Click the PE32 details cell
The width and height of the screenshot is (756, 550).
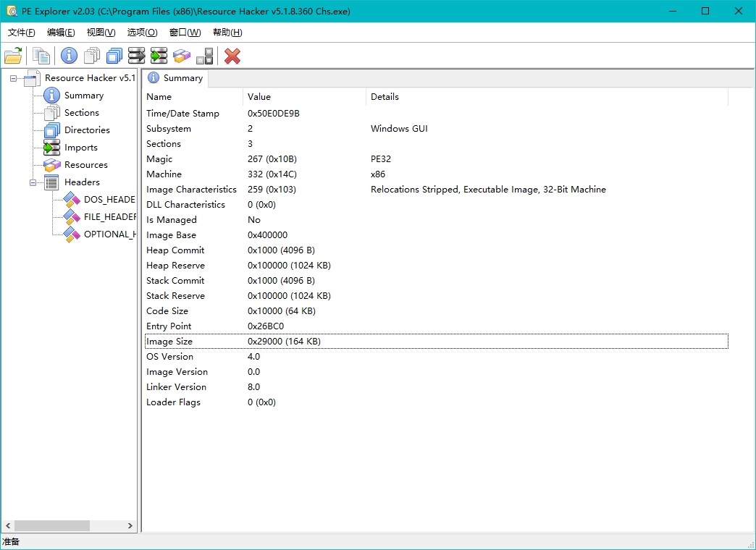click(381, 159)
